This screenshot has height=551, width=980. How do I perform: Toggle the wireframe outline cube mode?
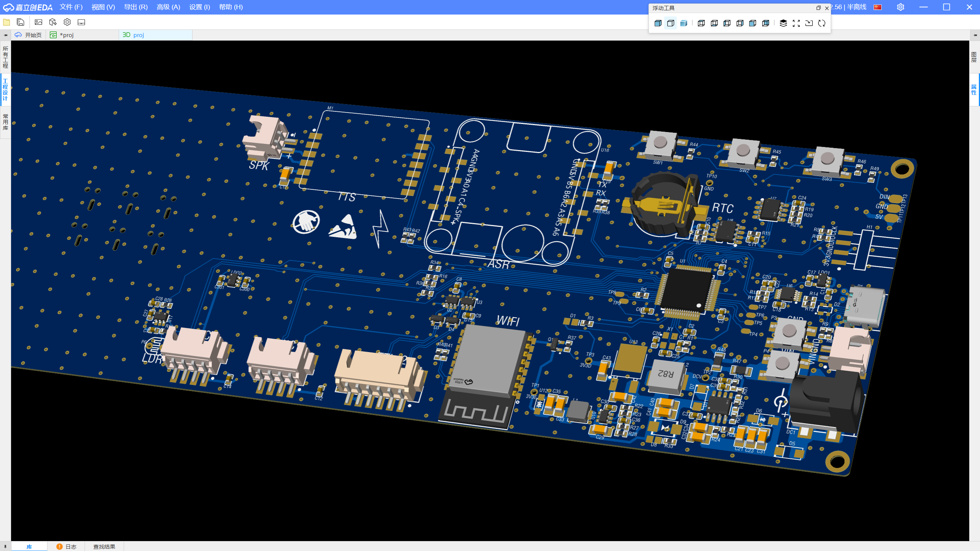[671, 23]
